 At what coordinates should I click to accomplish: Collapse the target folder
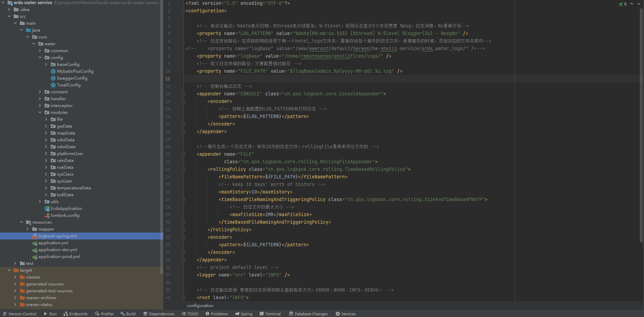(x=9, y=270)
